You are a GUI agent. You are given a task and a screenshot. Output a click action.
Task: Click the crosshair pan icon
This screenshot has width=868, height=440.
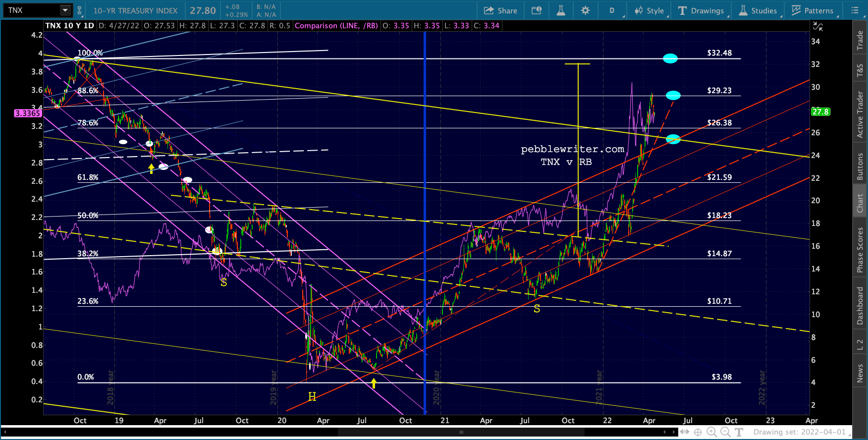coord(698,432)
